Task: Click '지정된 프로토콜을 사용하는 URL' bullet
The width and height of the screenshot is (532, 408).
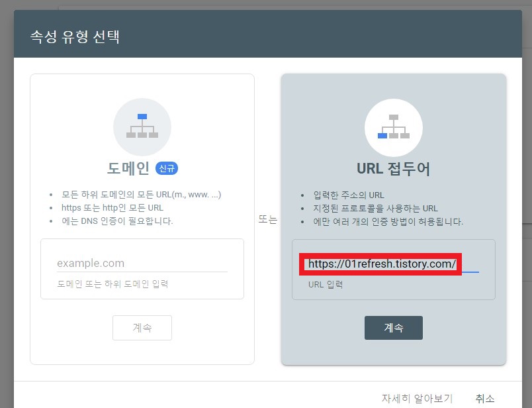Action: tap(375, 209)
